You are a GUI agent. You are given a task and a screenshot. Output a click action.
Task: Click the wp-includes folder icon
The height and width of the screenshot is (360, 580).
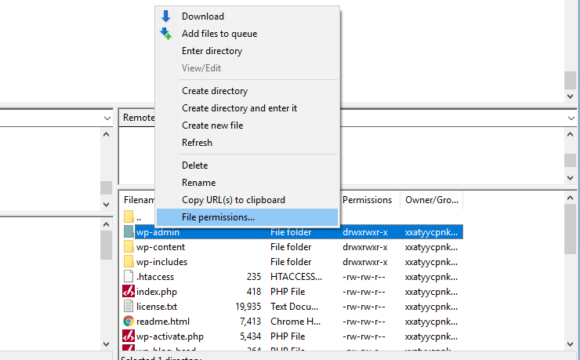point(128,262)
